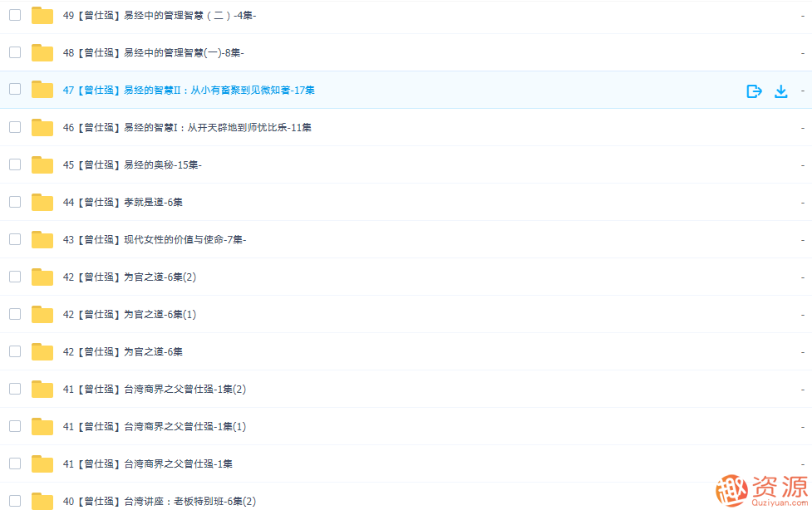Open folder icon for 41 台湾商界之父曾仕强-1集(1)

coord(42,426)
